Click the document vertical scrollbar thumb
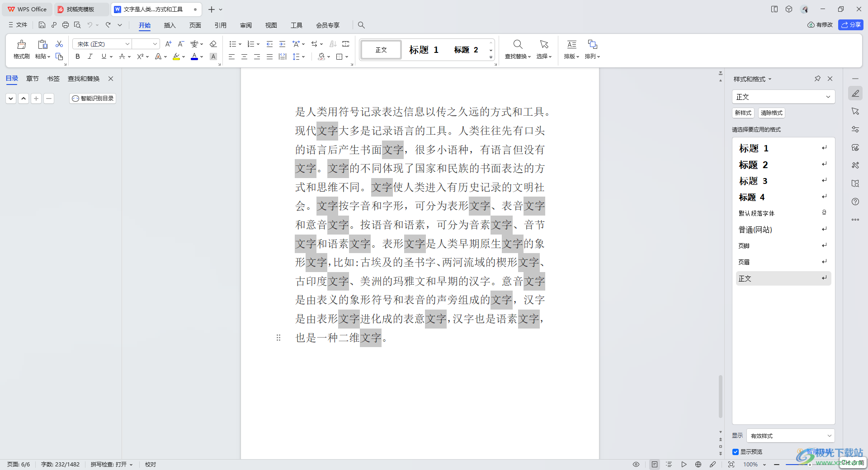868x470 pixels. click(x=721, y=396)
